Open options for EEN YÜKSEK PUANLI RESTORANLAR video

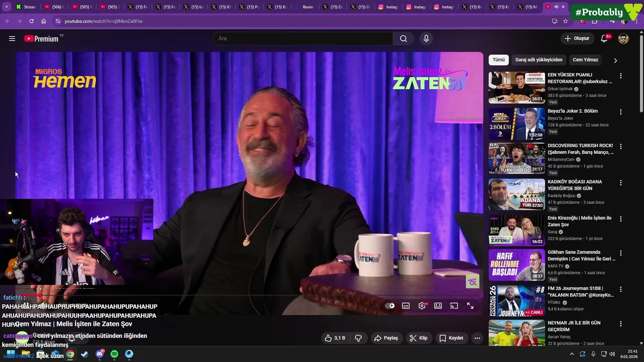click(621, 76)
